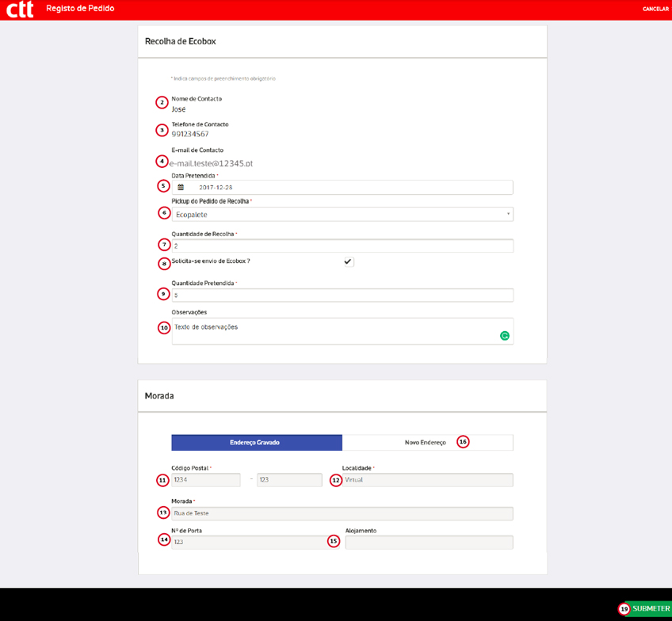The width and height of the screenshot is (672, 621).
Task: Switch to the Novo Endereço tab
Action: coord(426,442)
